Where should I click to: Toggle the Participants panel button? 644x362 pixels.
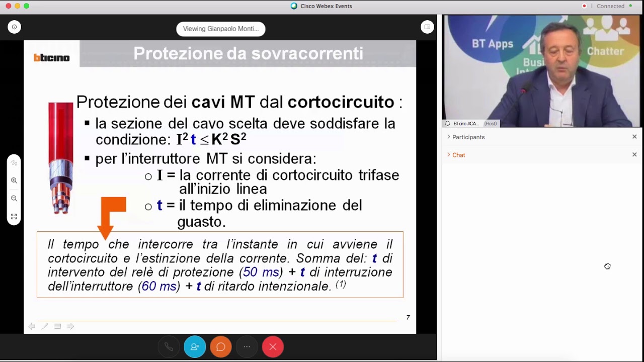pos(195,347)
